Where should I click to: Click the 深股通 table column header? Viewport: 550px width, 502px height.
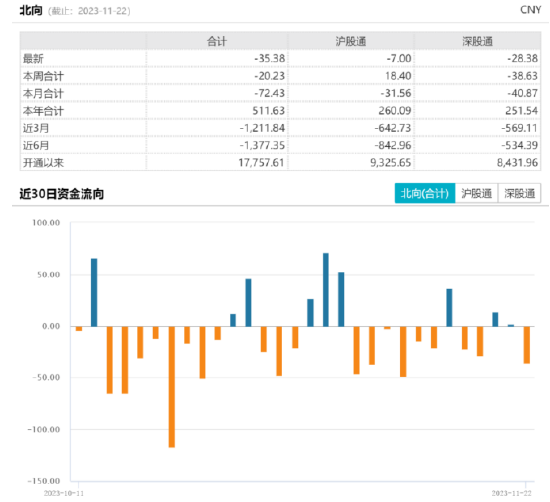point(477,41)
